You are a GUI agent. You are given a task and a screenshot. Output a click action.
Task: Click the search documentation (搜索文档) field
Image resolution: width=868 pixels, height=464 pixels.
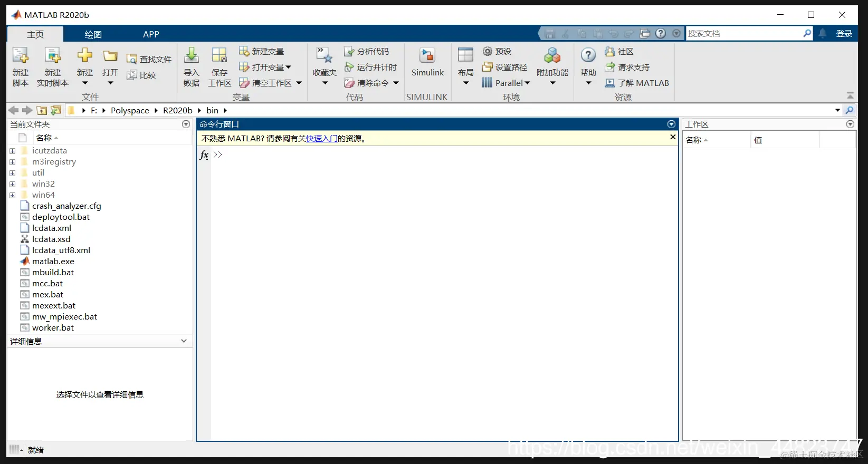pos(744,33)
